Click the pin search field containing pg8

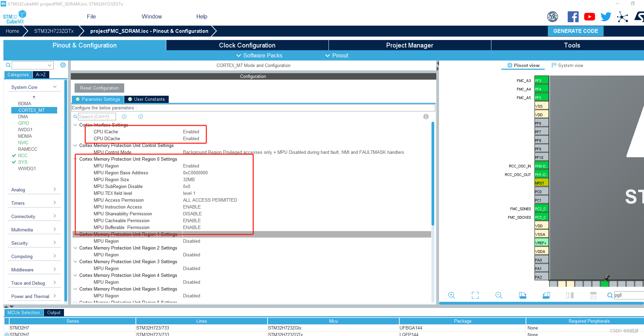point(629,295)
